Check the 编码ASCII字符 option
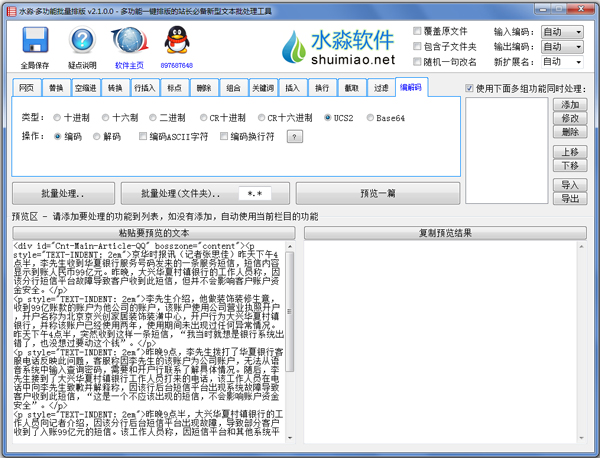600x458 pixels. pos(143,137)
